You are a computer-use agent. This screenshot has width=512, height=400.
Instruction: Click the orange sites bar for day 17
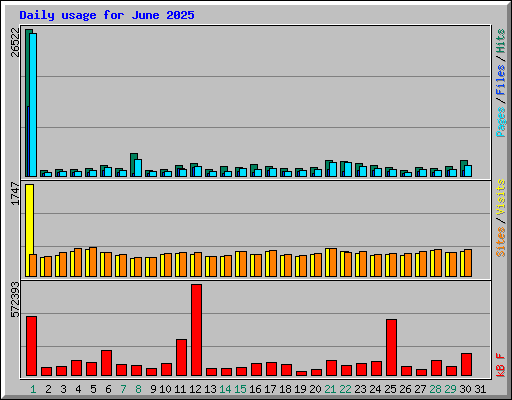pos(273,264)
